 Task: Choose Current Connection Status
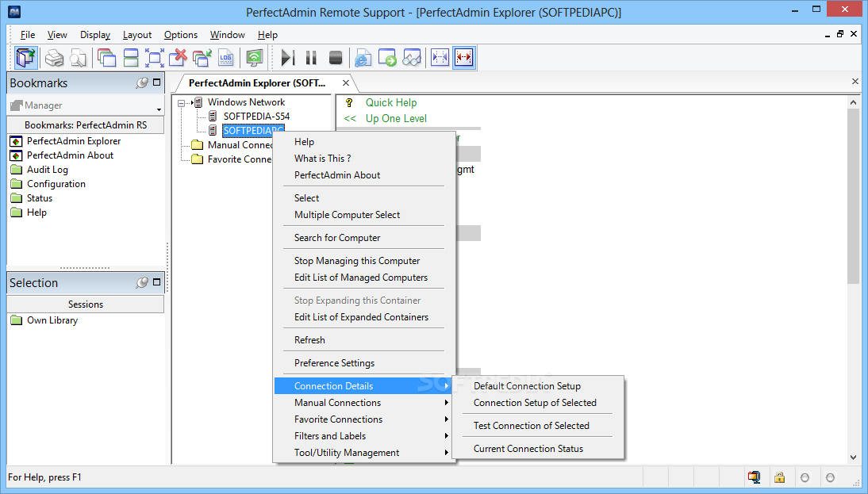pyautogui.click(x=528, y=449)
